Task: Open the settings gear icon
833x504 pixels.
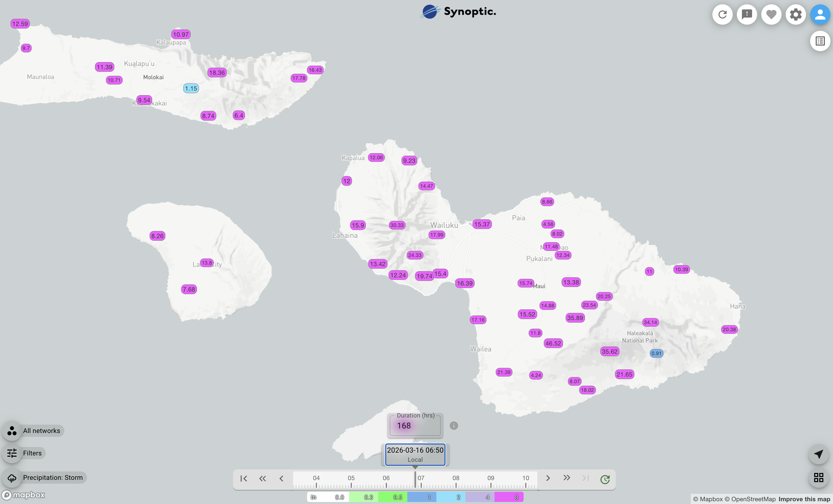Action: click(x=796, y=15)
